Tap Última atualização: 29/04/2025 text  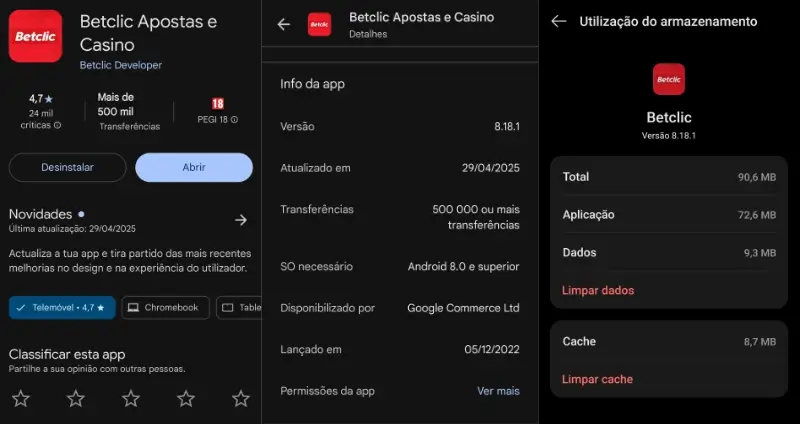click(x=72, y=229)
